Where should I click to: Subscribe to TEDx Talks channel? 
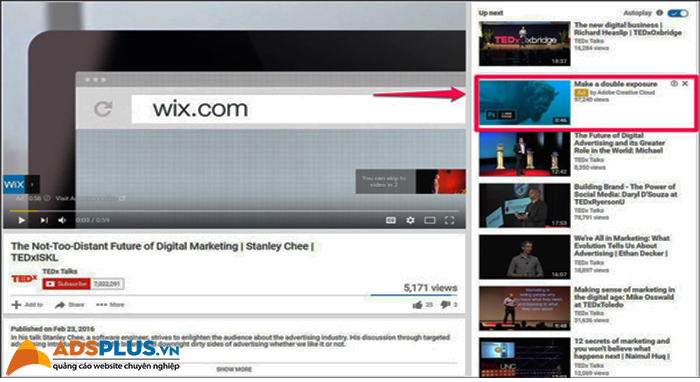(x=67, y=284)
